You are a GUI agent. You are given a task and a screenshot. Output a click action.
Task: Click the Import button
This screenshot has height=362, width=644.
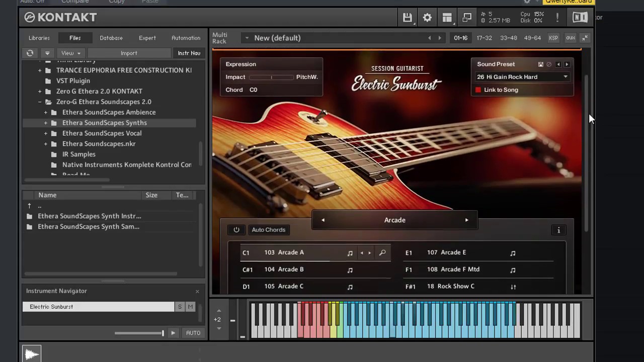click(x=129, y=53)
